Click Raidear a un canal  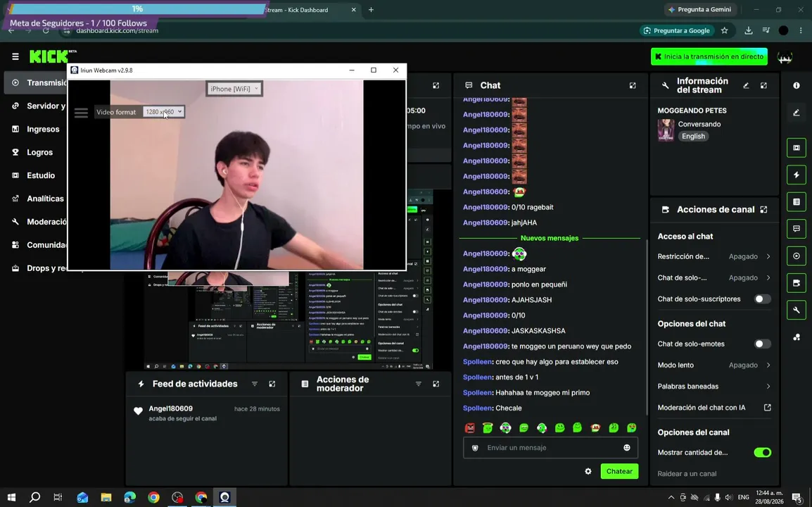point(687,474)
